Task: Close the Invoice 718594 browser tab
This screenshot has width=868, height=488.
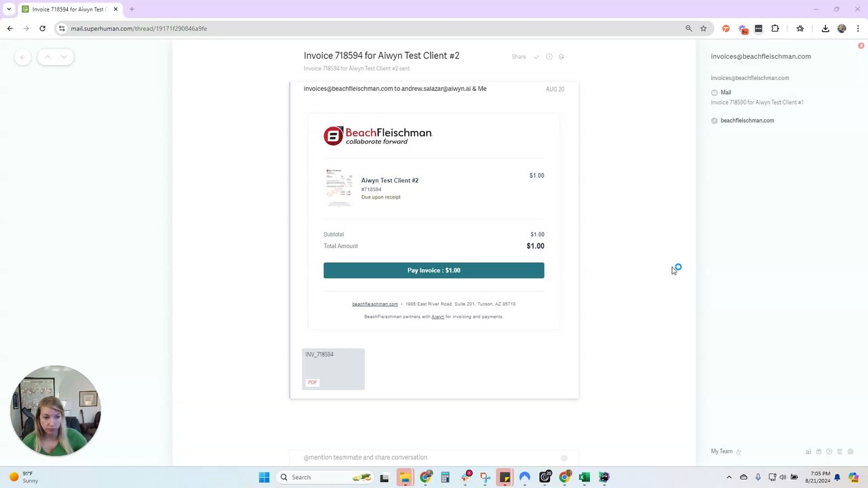Action: 116,9
